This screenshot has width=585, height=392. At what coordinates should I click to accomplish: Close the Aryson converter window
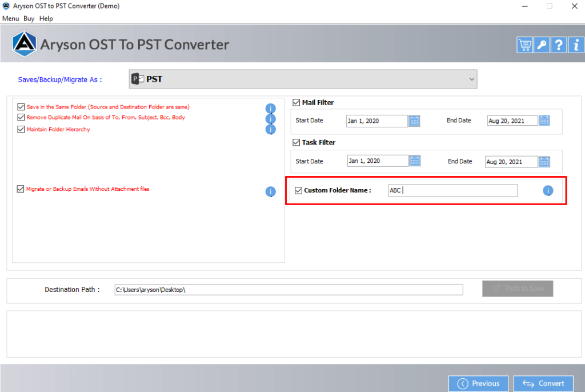click(575, 6)
